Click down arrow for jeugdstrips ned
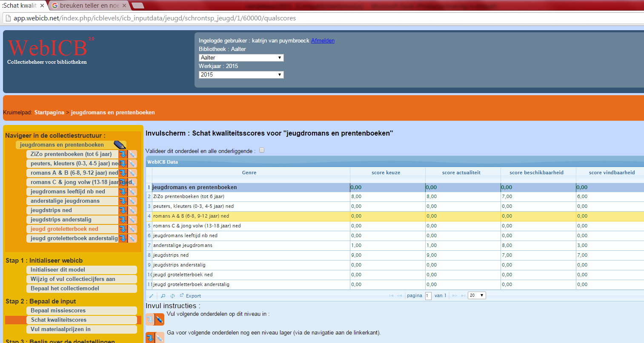Viewport: 644px width, 343px height. coord(123,210)
